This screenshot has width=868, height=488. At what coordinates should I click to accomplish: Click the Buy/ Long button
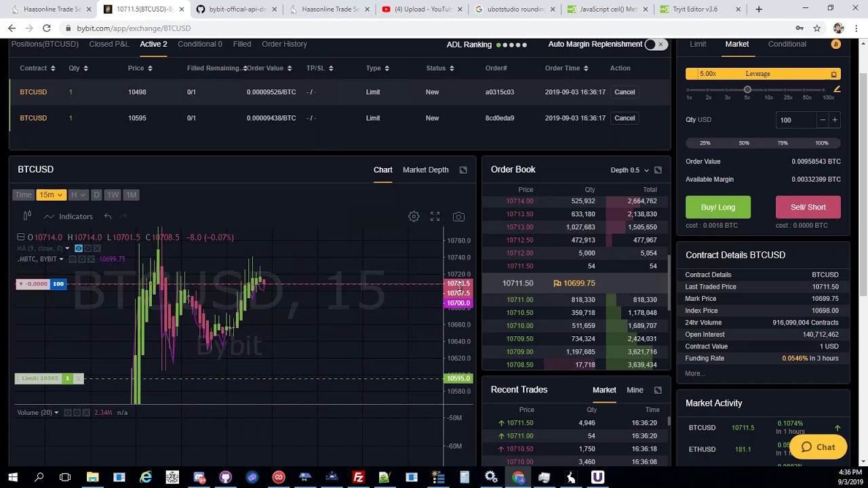(x=717, y=207)
